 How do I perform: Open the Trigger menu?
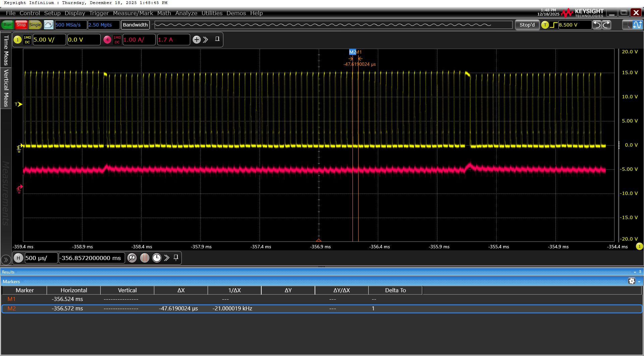coord(99,13)
